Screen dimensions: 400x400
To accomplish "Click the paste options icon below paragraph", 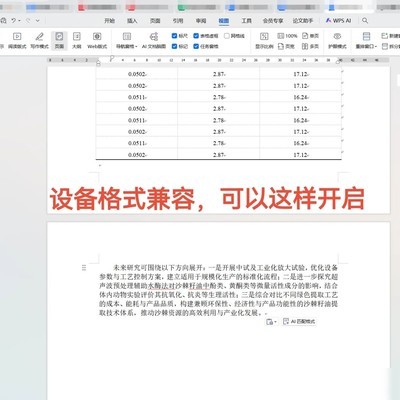I will coord(269,321).
